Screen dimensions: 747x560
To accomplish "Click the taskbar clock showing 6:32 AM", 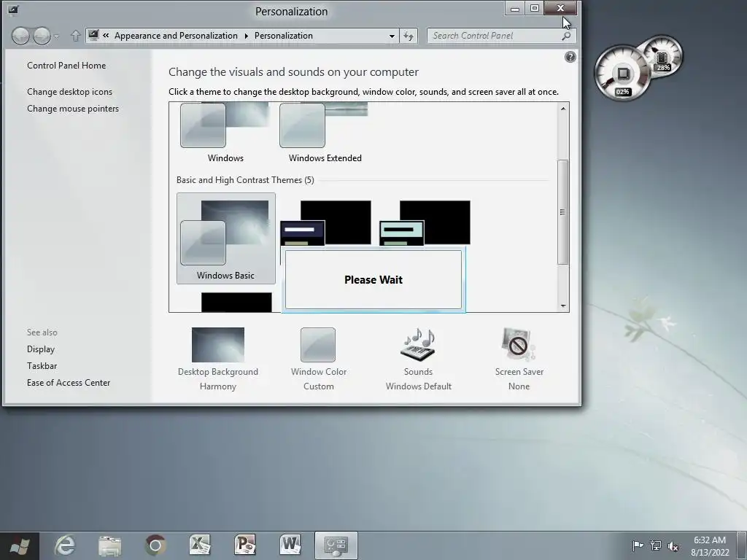I will 710,546.
